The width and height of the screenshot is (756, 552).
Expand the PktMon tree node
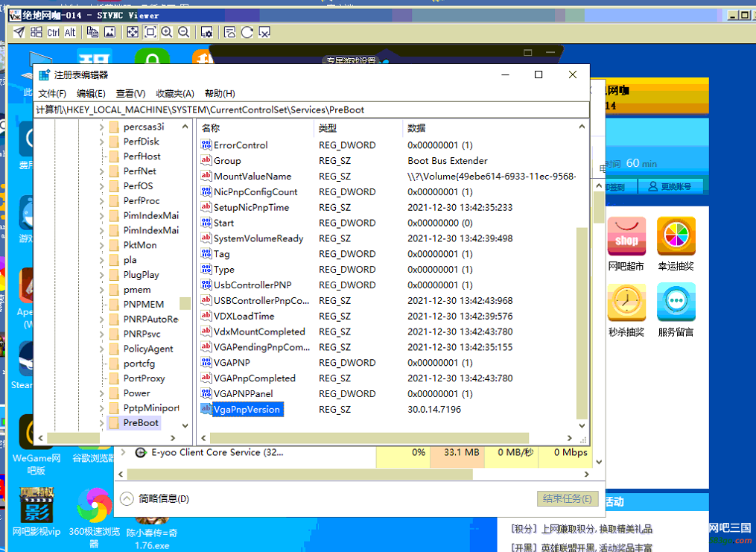[x=101, y=245]
